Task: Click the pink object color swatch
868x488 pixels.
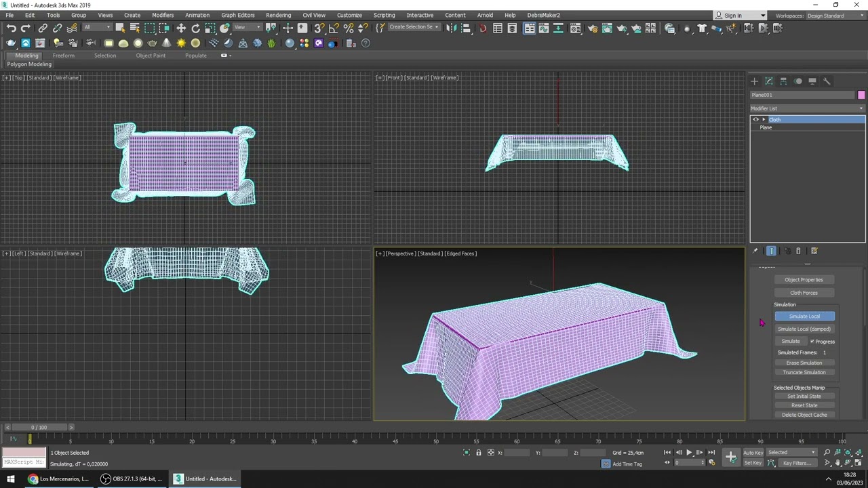Action: [x=861, y=95]
